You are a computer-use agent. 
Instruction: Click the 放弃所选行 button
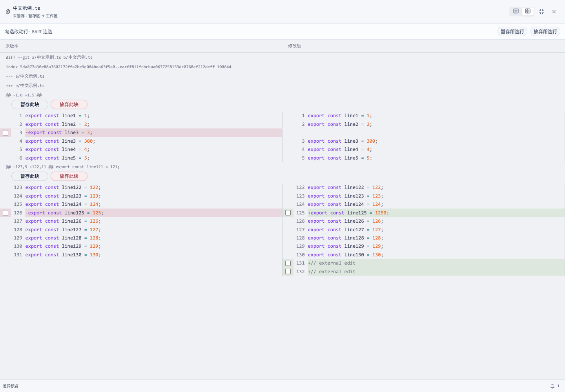(545, 32)
